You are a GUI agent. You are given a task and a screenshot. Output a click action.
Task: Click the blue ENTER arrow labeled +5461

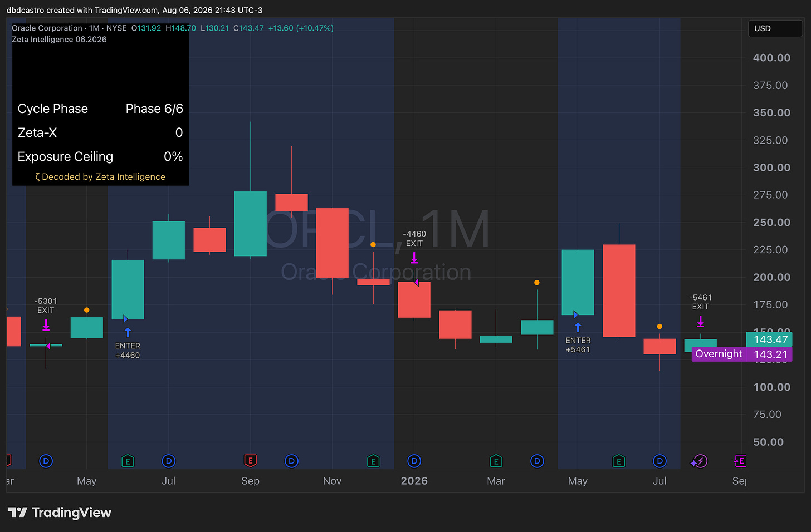(x=578, y=327)
